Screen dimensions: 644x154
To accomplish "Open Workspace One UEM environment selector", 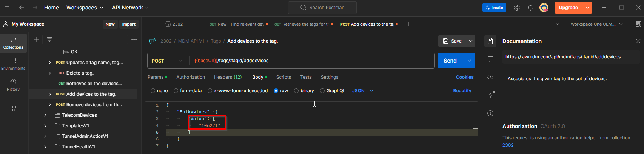I will pos(596,24).
